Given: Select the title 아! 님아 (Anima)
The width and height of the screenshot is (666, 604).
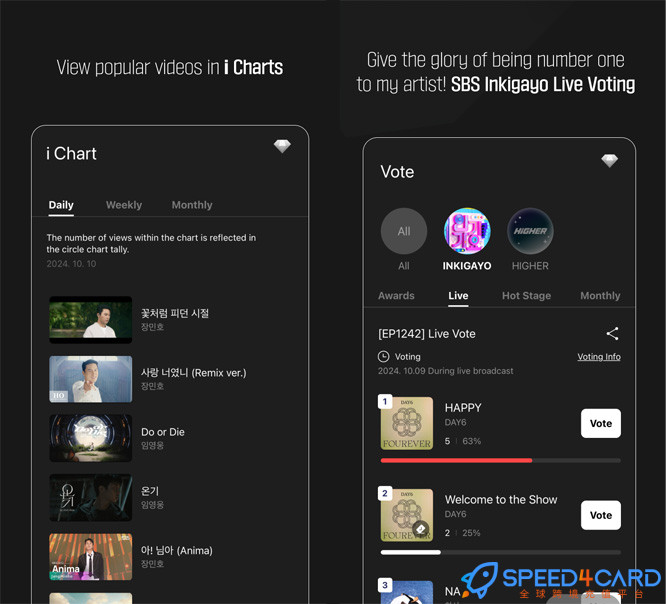Looking at the screenshot, I should coord(177,550).
